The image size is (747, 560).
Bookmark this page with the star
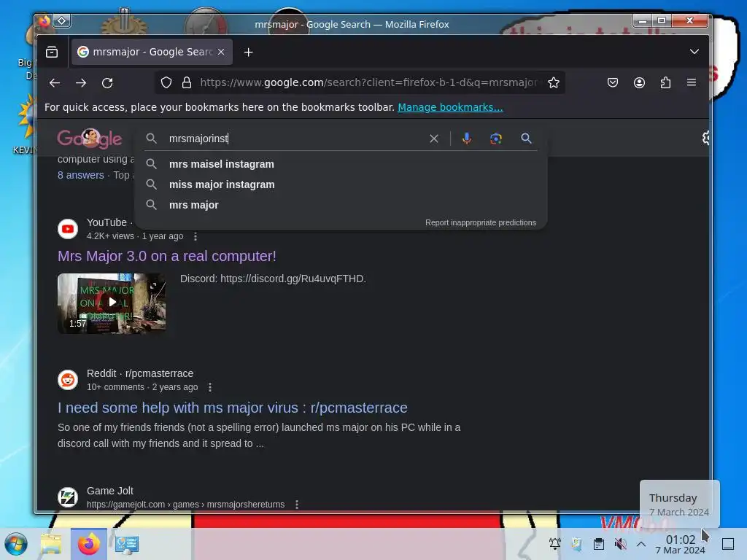click(554, 83)
